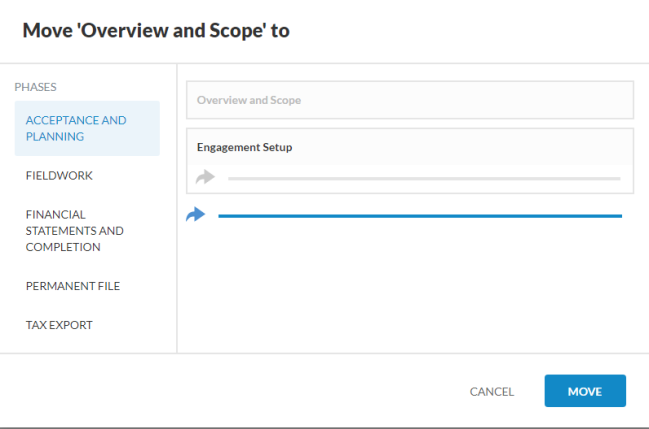
Task: Click the blue move-here arrow icon
Action: [196, 215]
